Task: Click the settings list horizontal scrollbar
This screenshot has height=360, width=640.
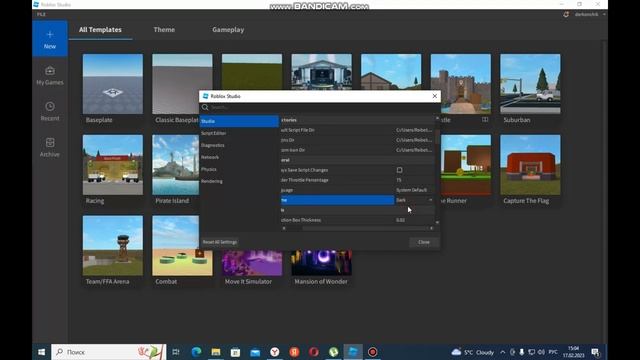Action: click(365, 228)
